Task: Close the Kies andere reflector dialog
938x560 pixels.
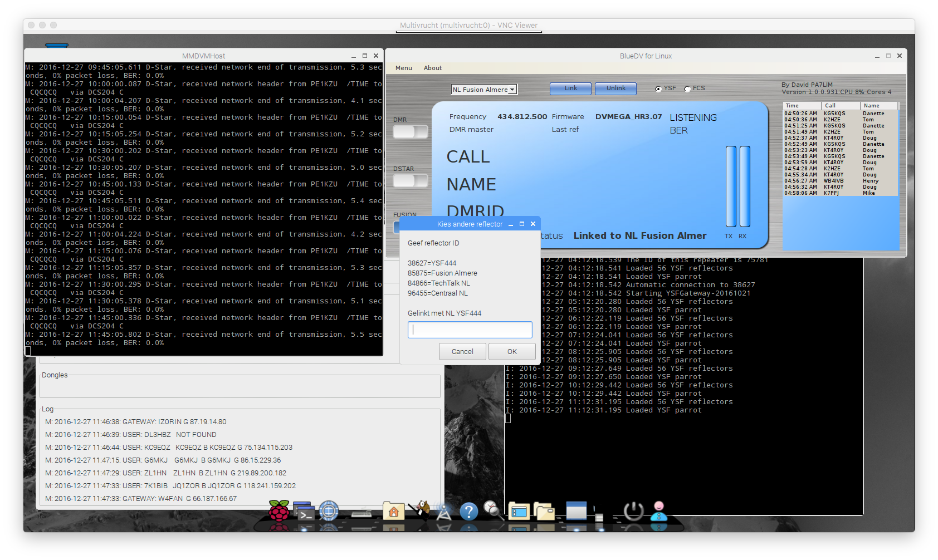Action: (533, 224)
